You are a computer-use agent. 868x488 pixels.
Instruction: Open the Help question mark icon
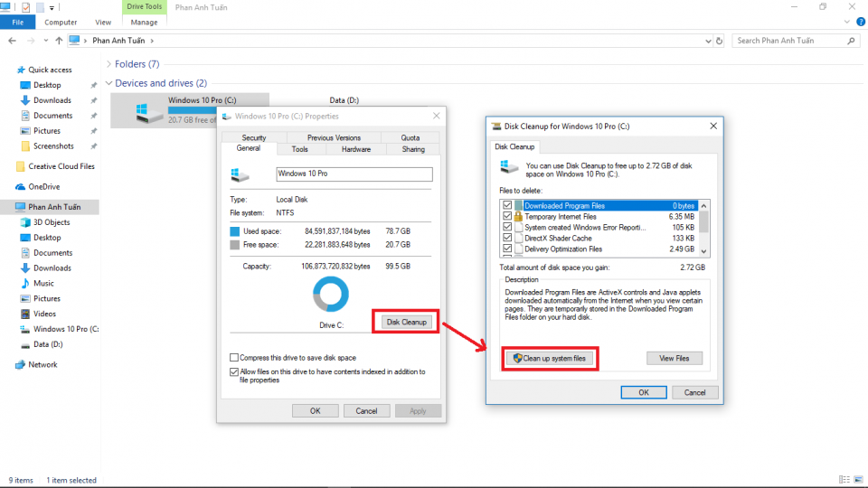(861, 22)
